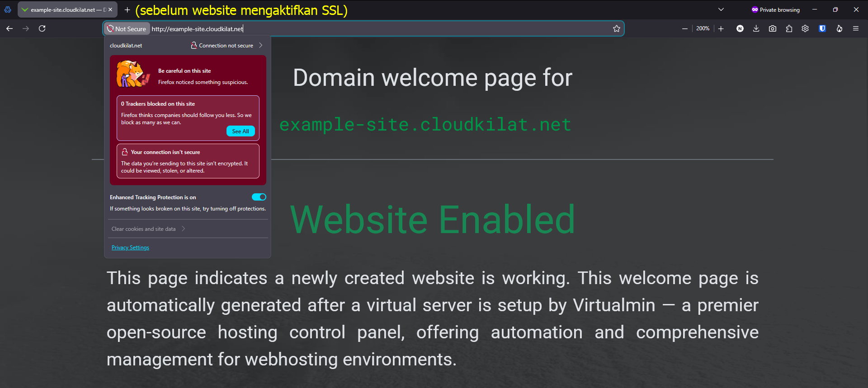Click the padlock icon beside Connection not secure
Screen dimensions: 868x388
194,45
